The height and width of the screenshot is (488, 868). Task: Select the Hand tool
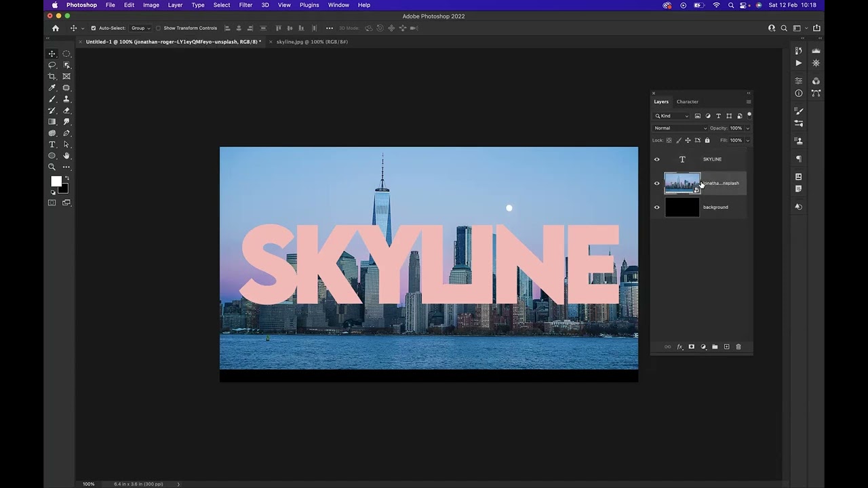(x=66, y=156)
